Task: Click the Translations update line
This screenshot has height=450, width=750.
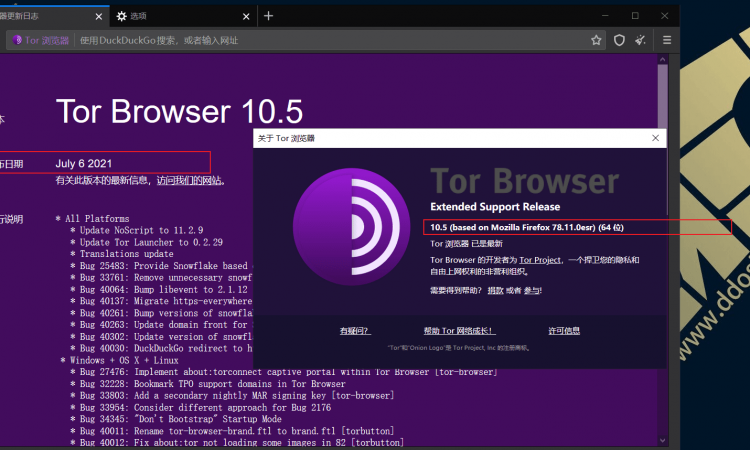Action: 122,253
